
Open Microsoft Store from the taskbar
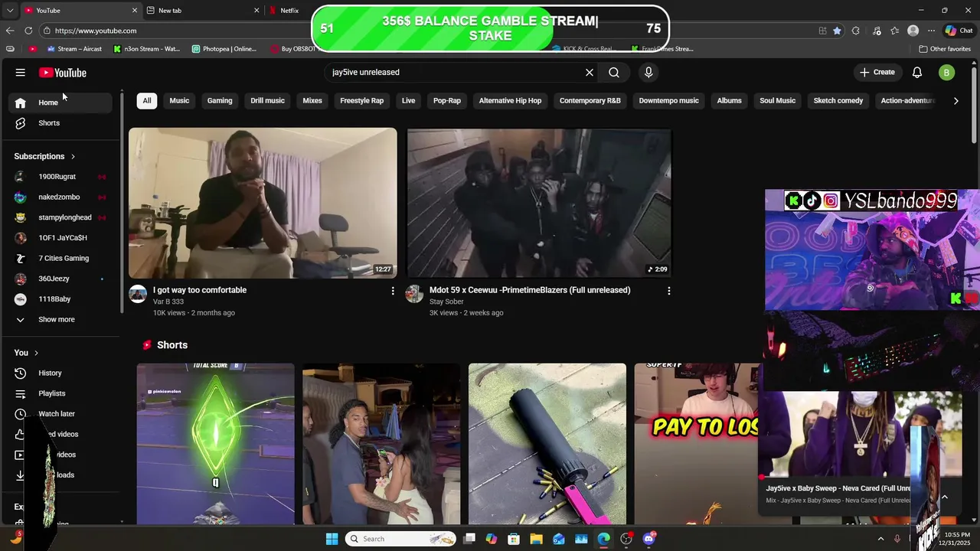tap(514, 539)
